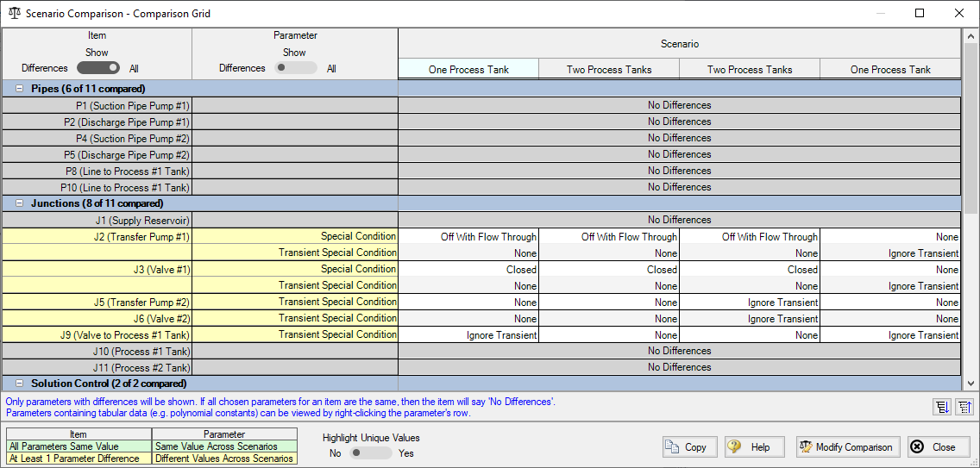Select the second Two Process Tanks column header

pos(750,69)
